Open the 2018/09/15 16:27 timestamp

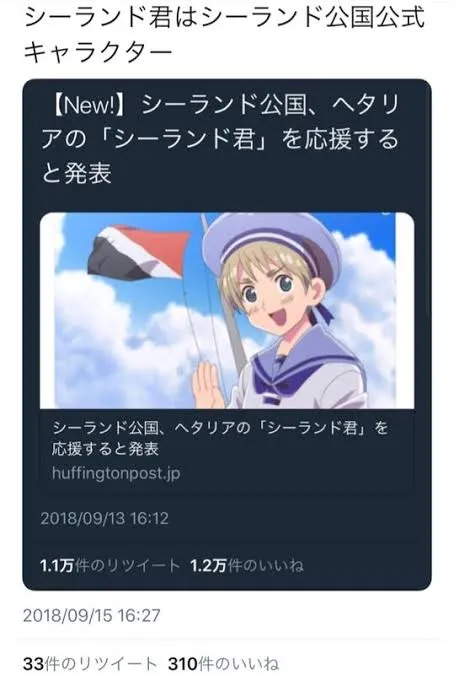tap(92, 615)
